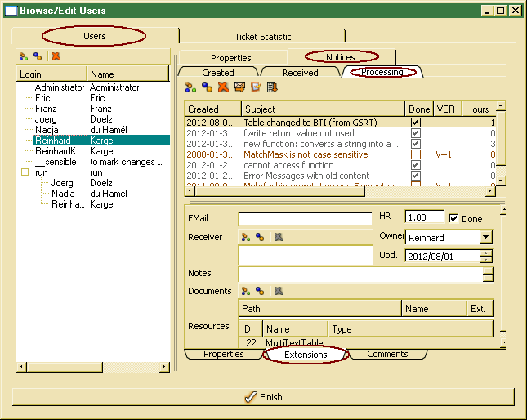Click the gray remove icon in Documents row
This screenshot has width=527, height=420.
click(279, 291)
